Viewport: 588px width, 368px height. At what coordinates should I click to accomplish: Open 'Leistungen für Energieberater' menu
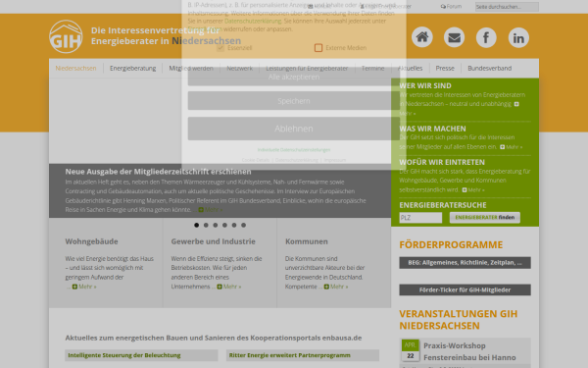pos(307,68)
